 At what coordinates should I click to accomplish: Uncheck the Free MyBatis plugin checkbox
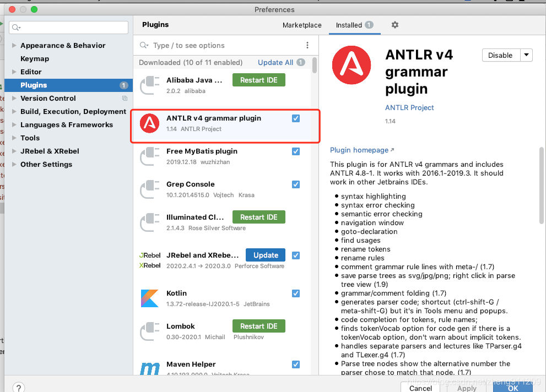click(296, 151)
